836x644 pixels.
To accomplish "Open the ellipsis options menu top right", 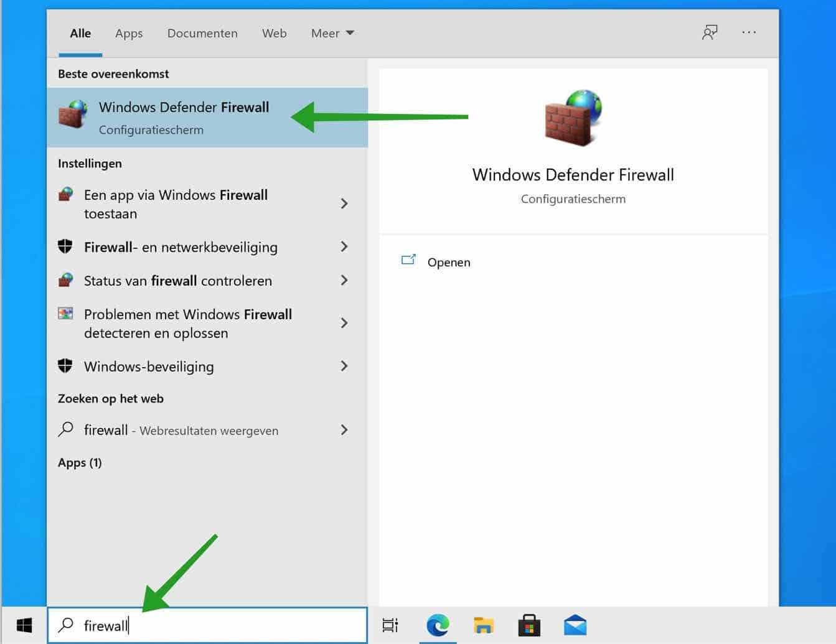I will click(x=749, y=32).
